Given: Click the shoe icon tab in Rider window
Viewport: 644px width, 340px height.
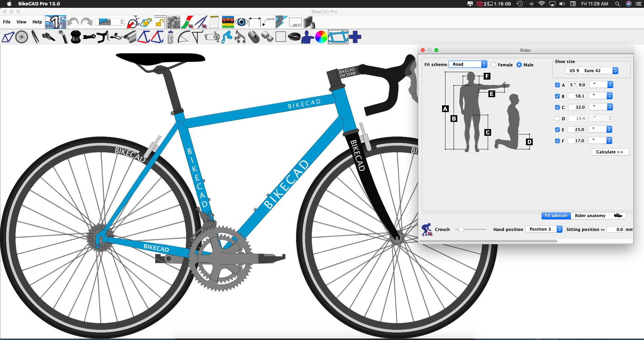Looking at the screenshot, I should 618,215.
